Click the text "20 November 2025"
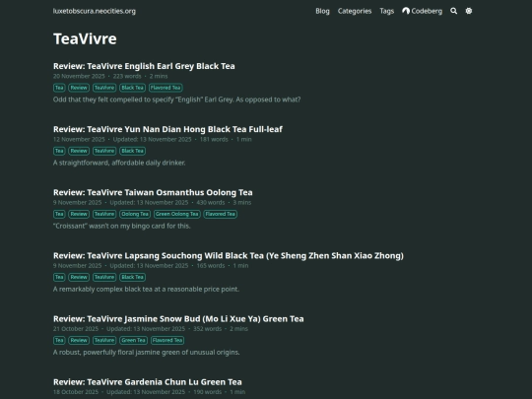Screen dimensions: 532x399 pyautogui.click(x=79, y=76)
